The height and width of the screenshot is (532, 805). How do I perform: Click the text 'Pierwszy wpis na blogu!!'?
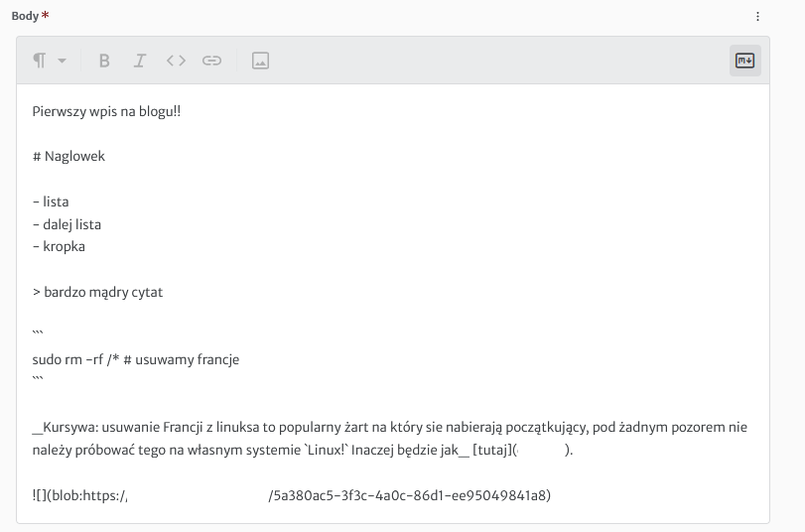pos(106,111)
